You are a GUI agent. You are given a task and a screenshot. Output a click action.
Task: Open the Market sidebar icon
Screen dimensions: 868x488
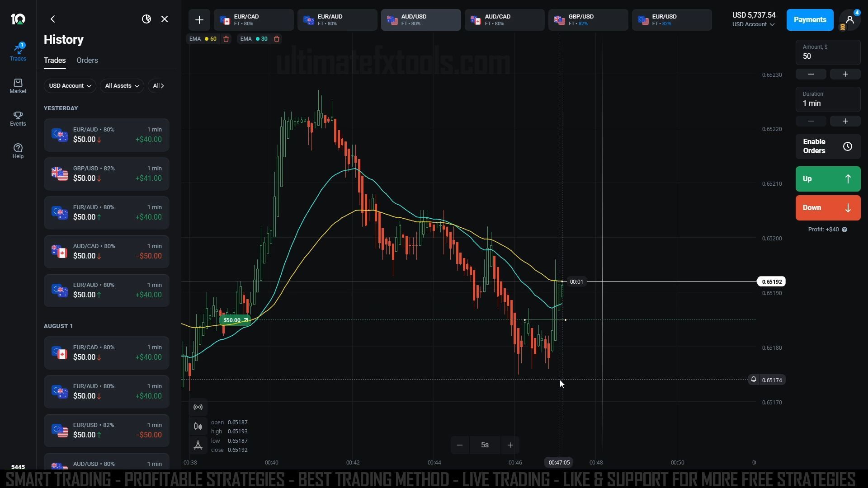18,86
